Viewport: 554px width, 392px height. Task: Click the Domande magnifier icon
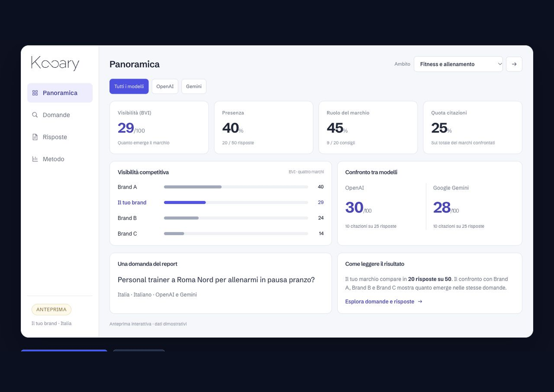click(35, 115)
